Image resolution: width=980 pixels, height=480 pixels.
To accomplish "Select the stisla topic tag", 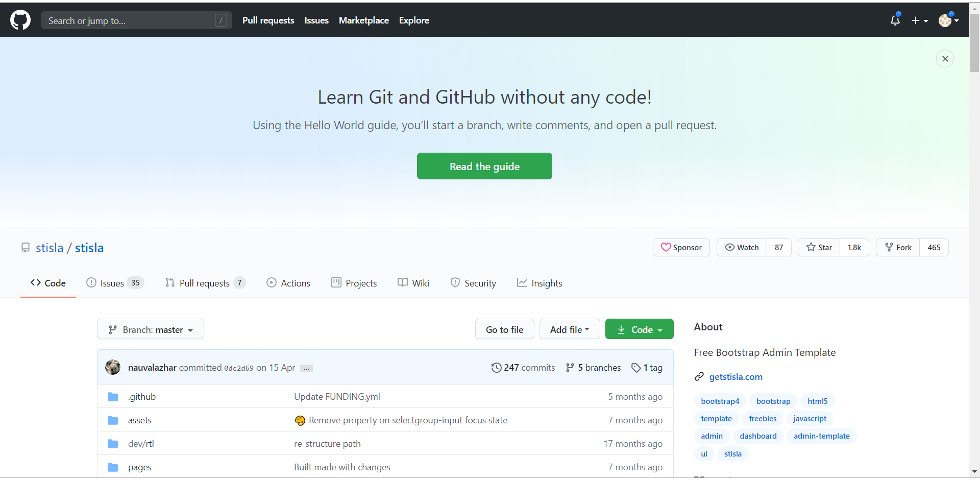I will pyautogui.click(x=733, y=454).
